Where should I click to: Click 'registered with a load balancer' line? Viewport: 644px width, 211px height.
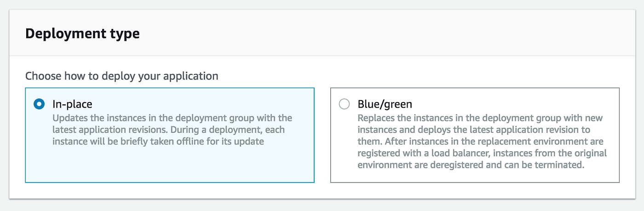tap(482, 153)
